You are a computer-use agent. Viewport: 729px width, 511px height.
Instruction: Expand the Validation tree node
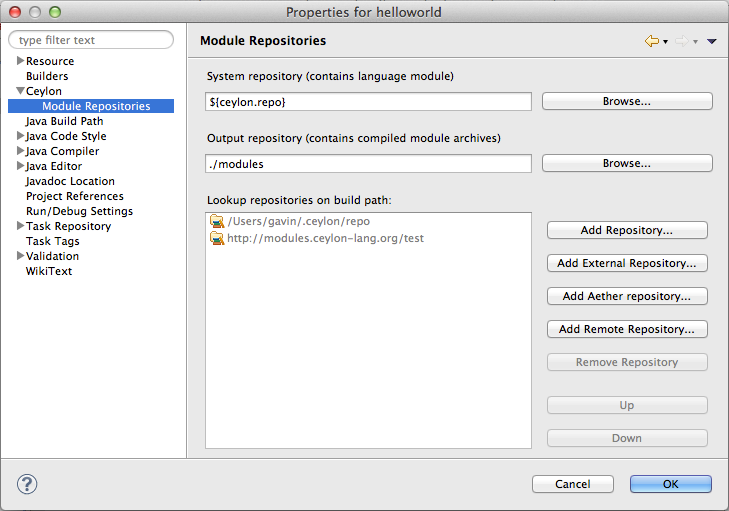tap(20, 256)
